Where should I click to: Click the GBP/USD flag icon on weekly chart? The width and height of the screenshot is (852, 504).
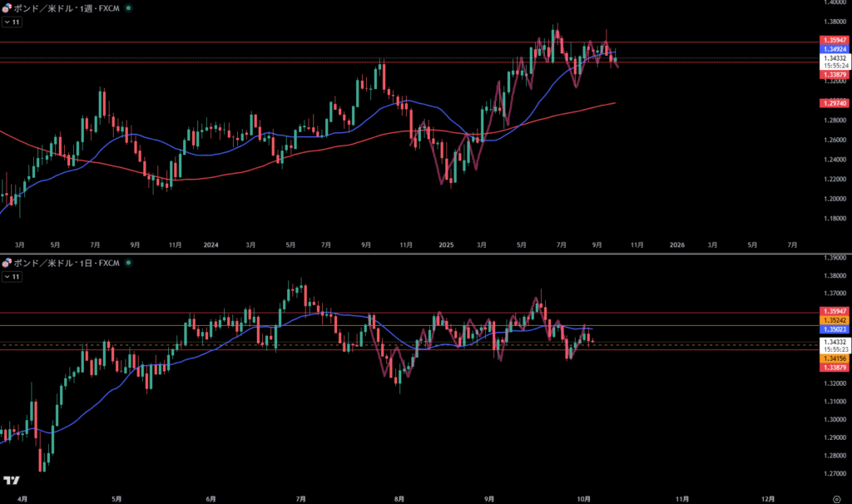(x=7, y=7)
